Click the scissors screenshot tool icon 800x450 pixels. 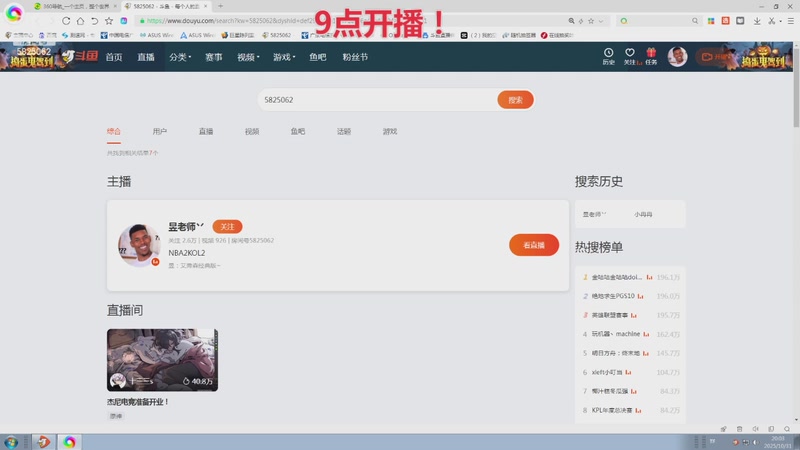tap(771, 21)
